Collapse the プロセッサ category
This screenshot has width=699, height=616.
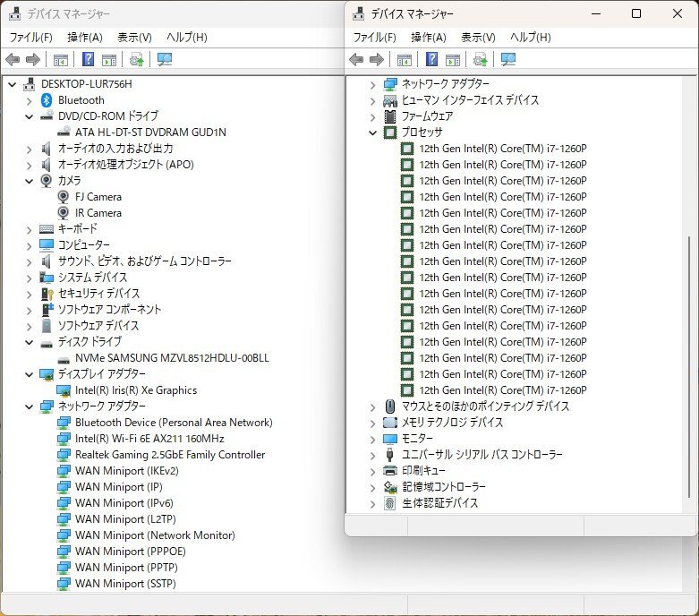pyautogui.click(x=373, y=133)
